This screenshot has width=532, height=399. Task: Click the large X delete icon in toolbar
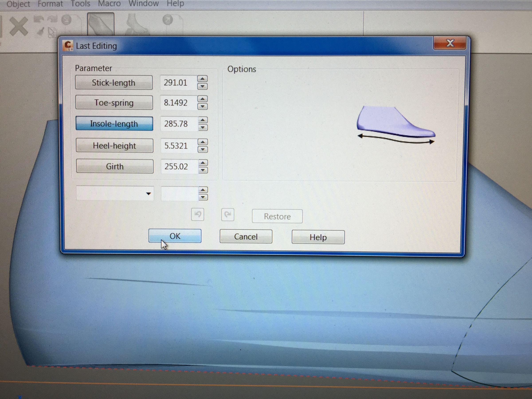click(x=19, y=26)
